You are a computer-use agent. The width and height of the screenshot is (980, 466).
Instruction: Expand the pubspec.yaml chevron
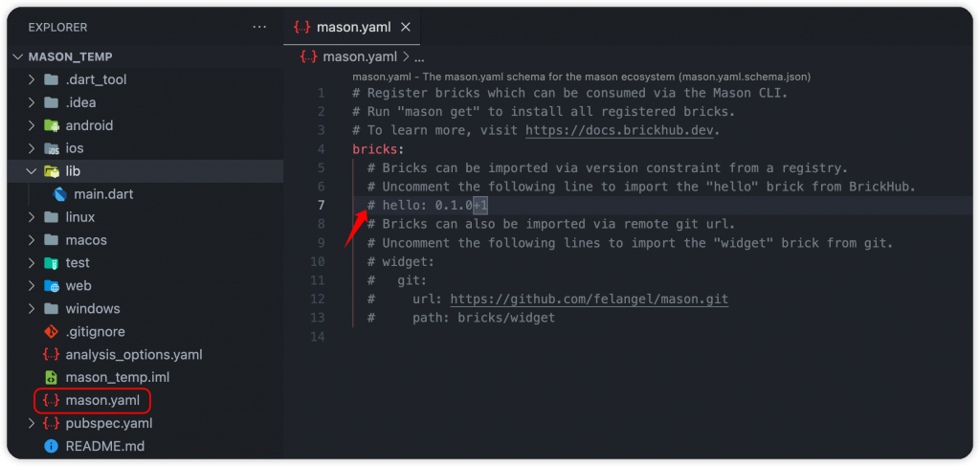32,424
